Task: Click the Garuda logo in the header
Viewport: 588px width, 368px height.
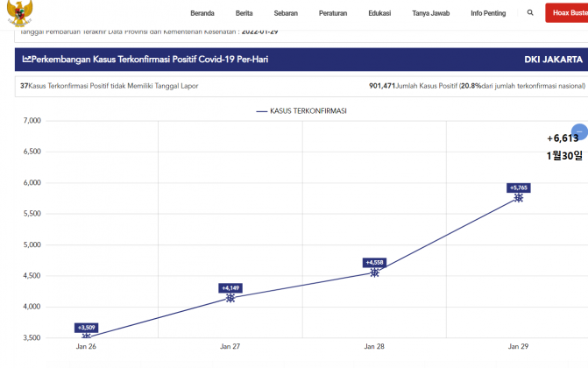Action: 17,11
